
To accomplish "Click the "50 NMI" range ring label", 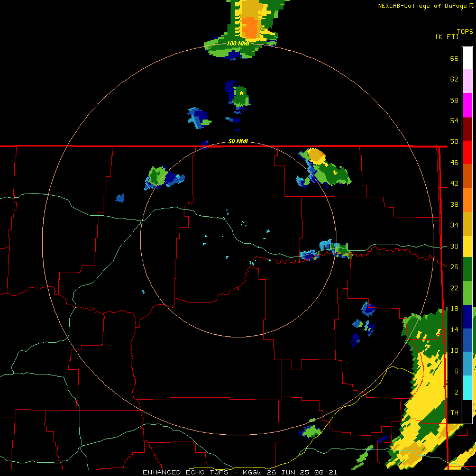I will [x=238, y=141].
